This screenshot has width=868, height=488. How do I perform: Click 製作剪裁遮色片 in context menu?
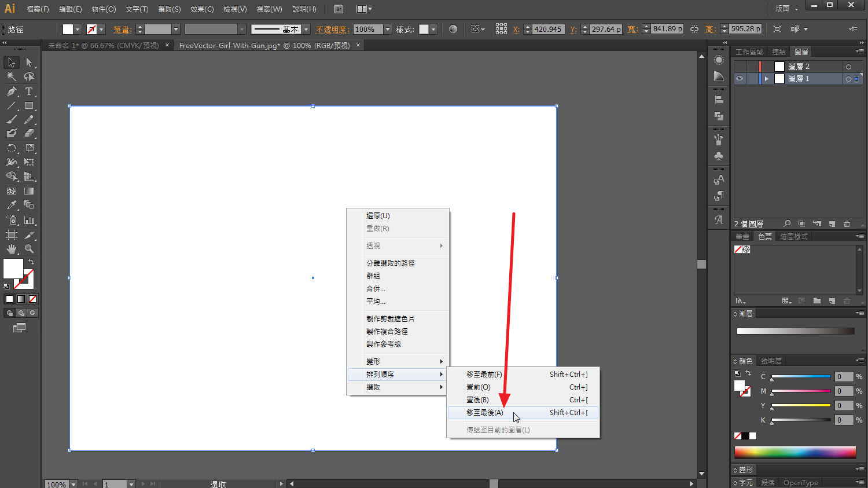click(391, 319)
